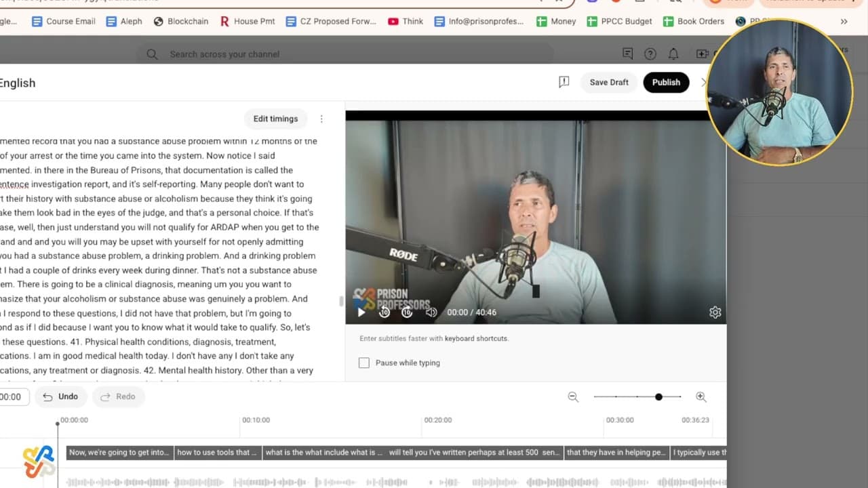Click the Edit timings button
The width and height of the screenshot is (868, 488).
[275, 119]
